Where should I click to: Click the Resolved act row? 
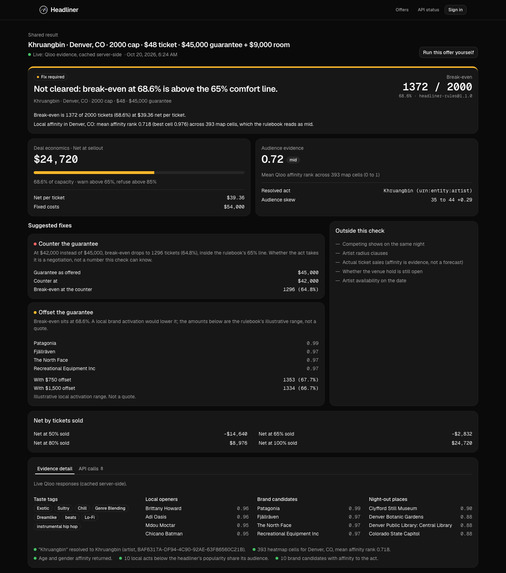point(366,191)
